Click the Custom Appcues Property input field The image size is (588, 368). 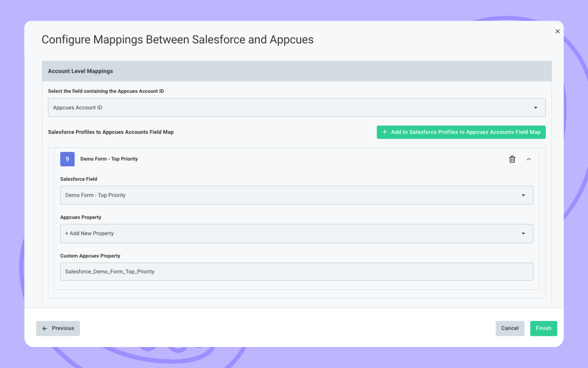click(x=297, y=272)
